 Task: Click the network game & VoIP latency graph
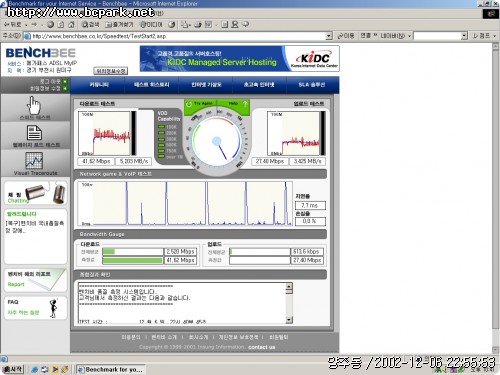click(185, 204)
